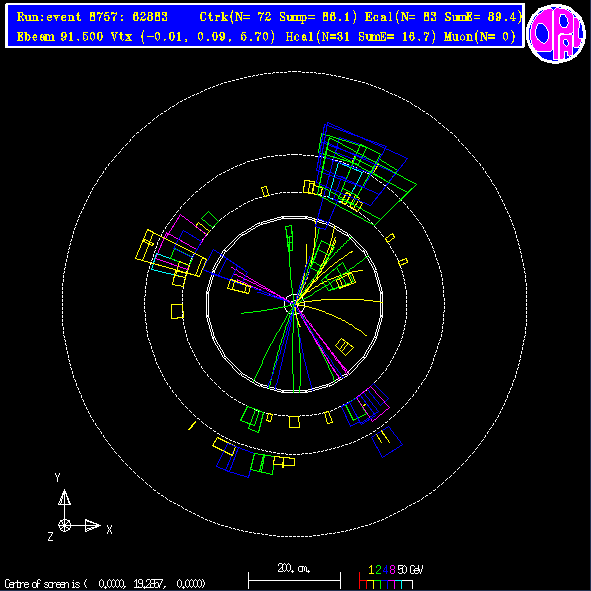This screenshot has height=591, width=591.
Task: Click the Vtx vertex coordinates in header
Action: pos(193,37)
